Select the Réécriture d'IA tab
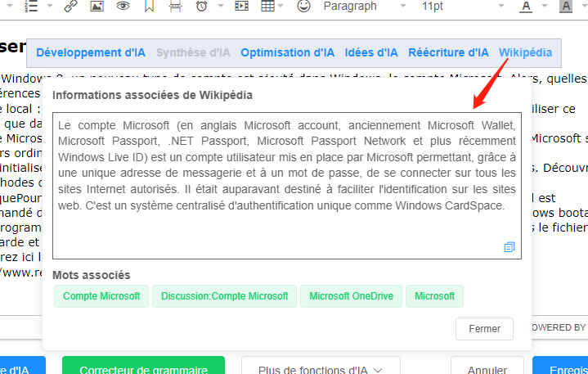This screenshot has height=374, width=588. tap(448, 52)
